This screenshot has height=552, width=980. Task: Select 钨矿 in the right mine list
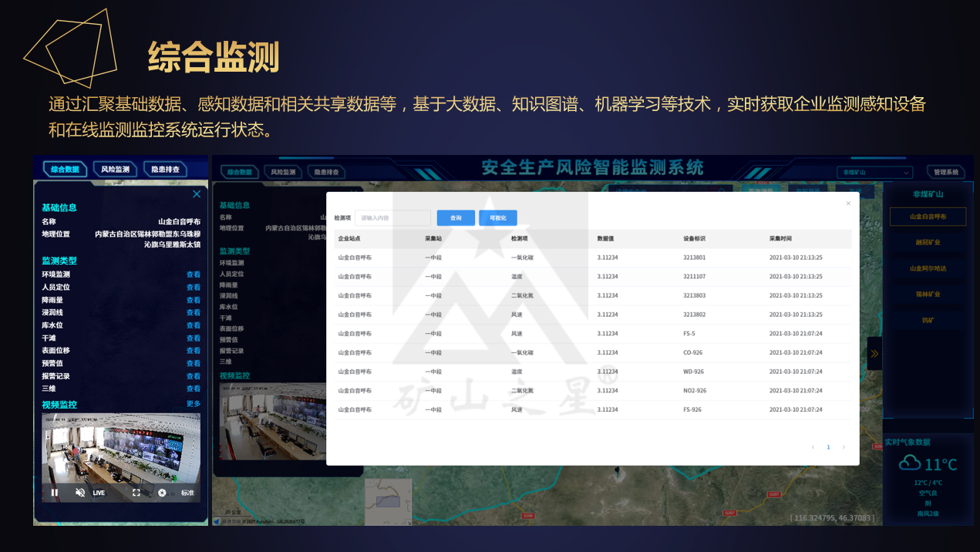tap(928, 319)
